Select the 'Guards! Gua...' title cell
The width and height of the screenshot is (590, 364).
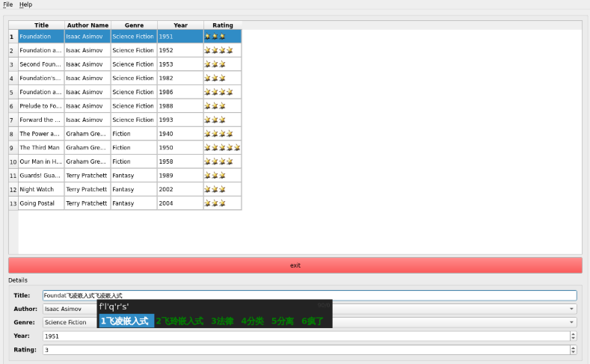pyautogui.click(x=41, y=175)
